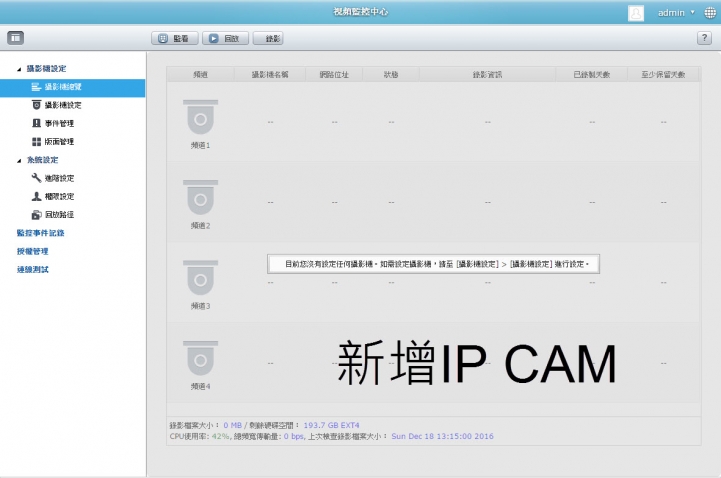Click the 42% CPU usage value
This screenshot has width=721, height=478.
(x=220, y=436)
